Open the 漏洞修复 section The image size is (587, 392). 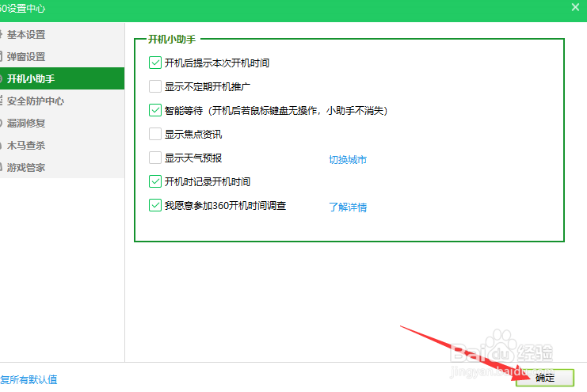[62, 123]
